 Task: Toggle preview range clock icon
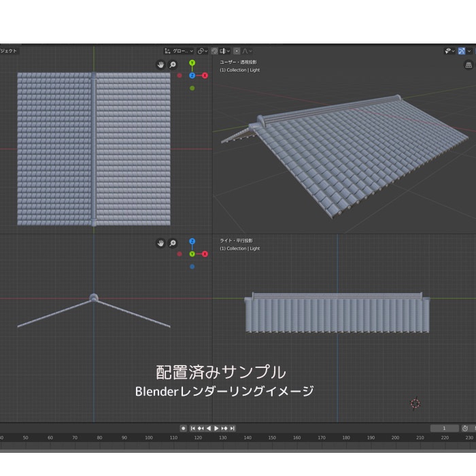coord(465,428)
